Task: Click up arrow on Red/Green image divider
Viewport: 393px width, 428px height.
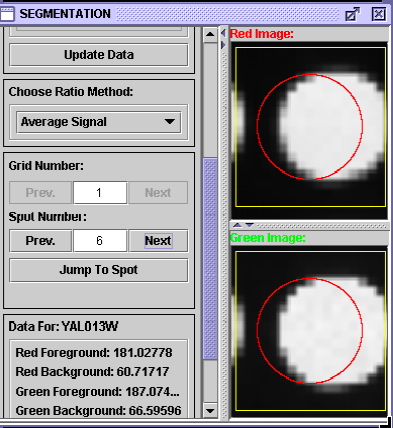Action: coord(237,225)
